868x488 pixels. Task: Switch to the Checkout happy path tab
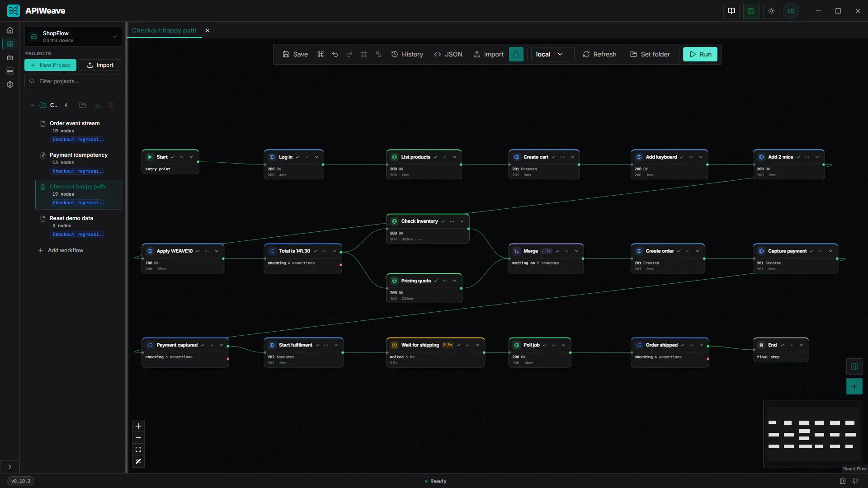pos(164,30)
